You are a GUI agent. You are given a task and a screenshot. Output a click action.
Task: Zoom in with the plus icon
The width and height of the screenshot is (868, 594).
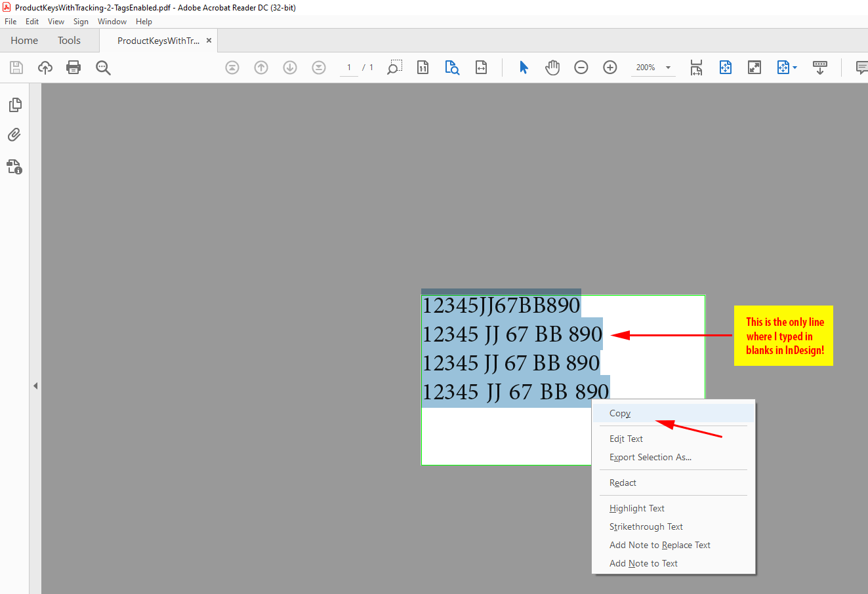610,68
